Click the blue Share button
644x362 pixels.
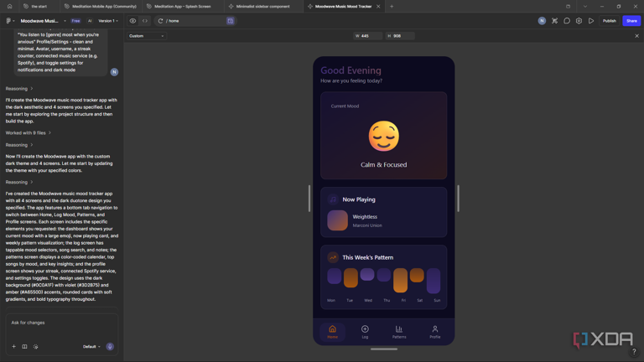pyautogui.click(x=631, y=21)
